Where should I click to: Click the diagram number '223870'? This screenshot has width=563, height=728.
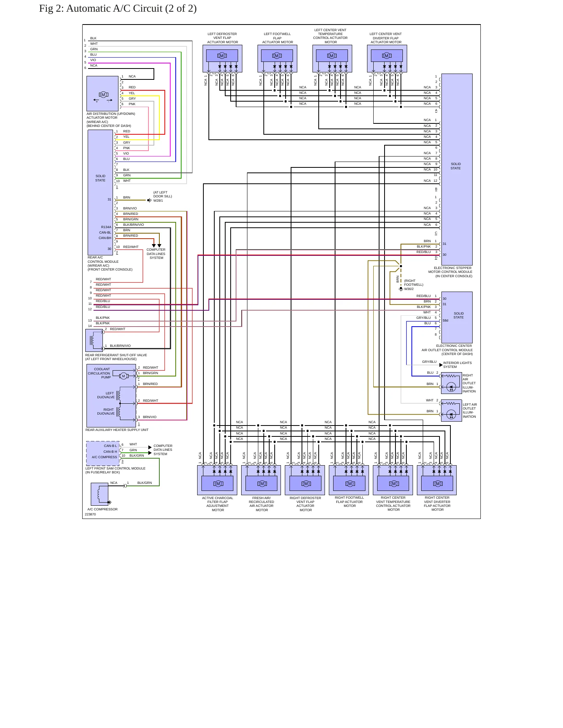90,514
